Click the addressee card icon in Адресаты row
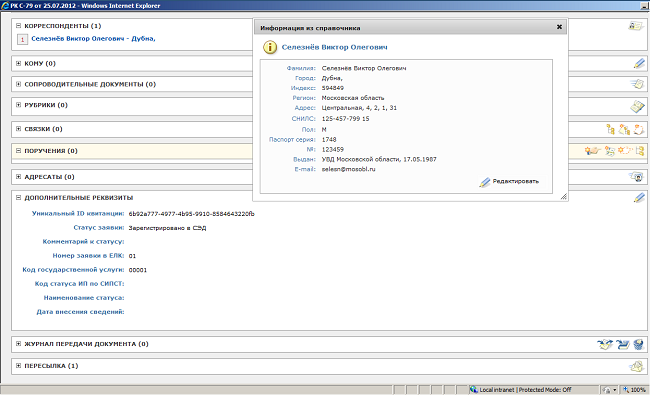Image resolution: width=650 pixels, height=395 pixels. click(636, 177)
